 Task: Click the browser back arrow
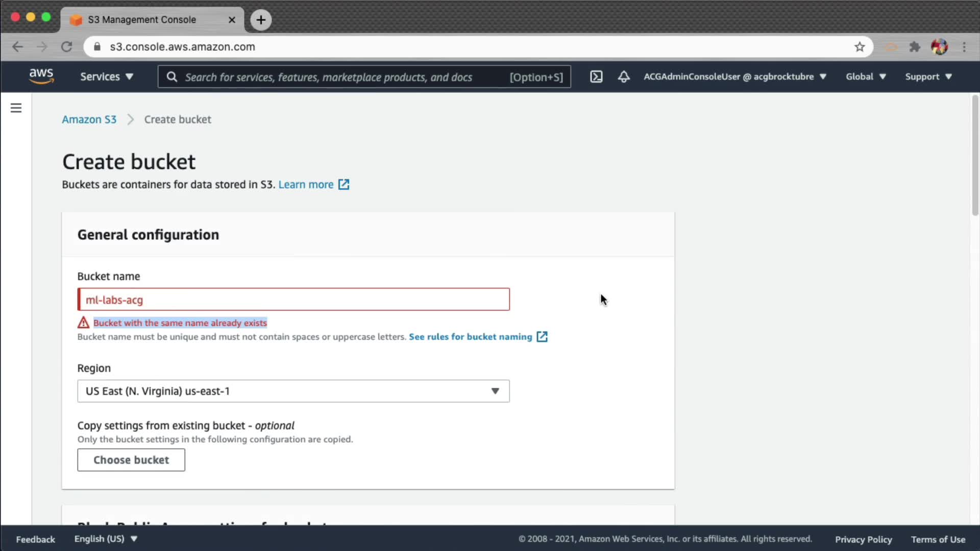click(x=18, y=47)
